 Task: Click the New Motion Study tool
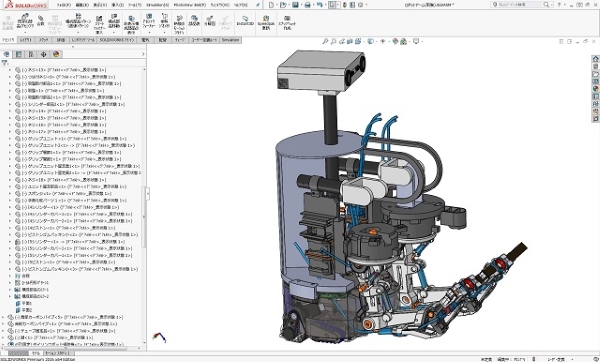pyautogui.click(x=179, y=25)
